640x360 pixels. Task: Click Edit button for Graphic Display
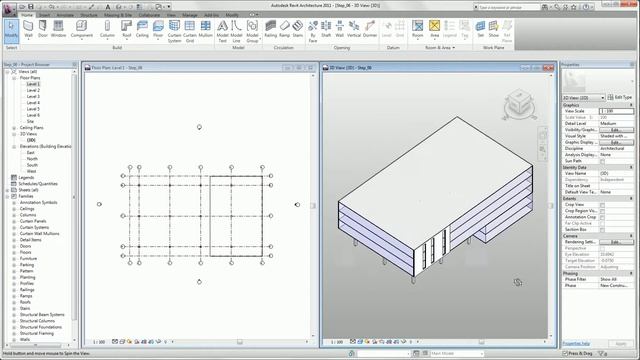[x=616, y=142]
